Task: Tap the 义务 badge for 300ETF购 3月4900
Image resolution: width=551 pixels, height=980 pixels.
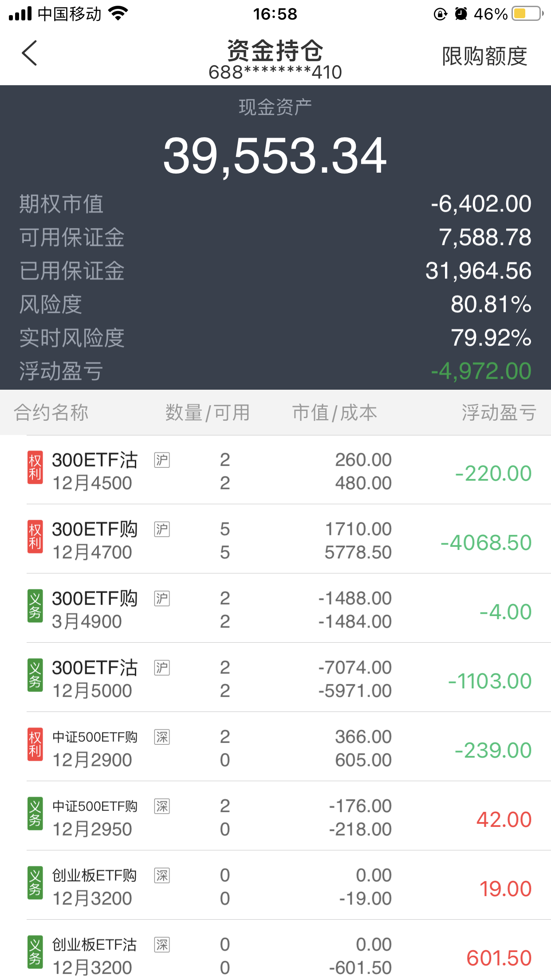Action: (35, 606)
